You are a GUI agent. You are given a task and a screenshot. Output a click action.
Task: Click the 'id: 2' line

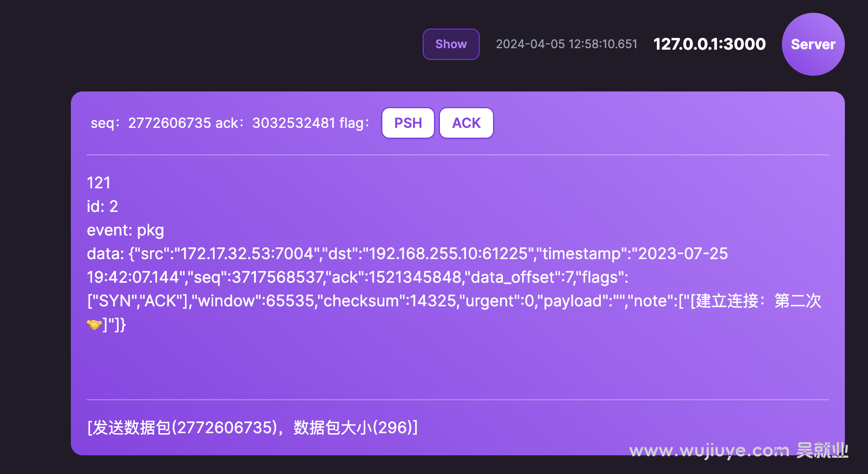[x=102, y=207]
